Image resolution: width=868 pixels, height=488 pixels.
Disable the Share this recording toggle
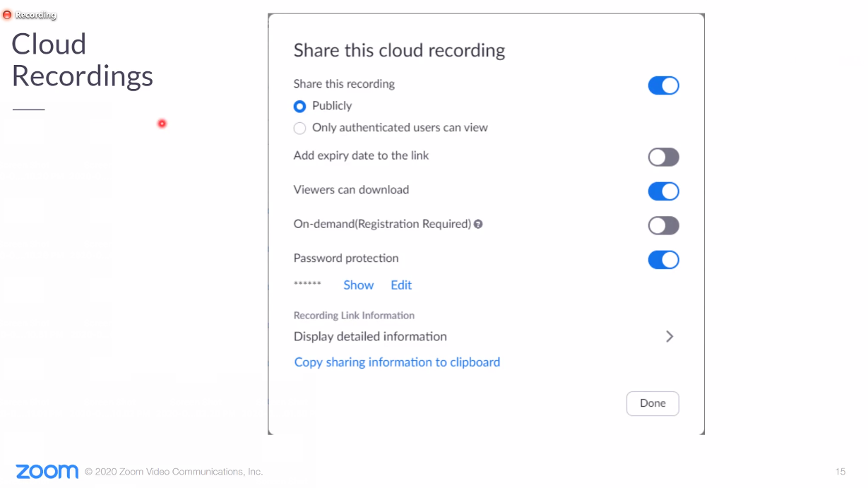point(662,85)
